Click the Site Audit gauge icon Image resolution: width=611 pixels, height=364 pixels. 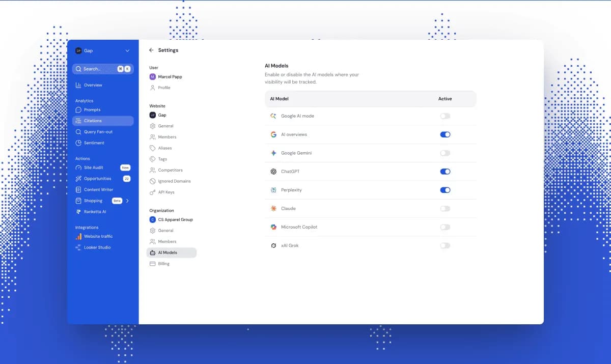click(x=78, y=167)
